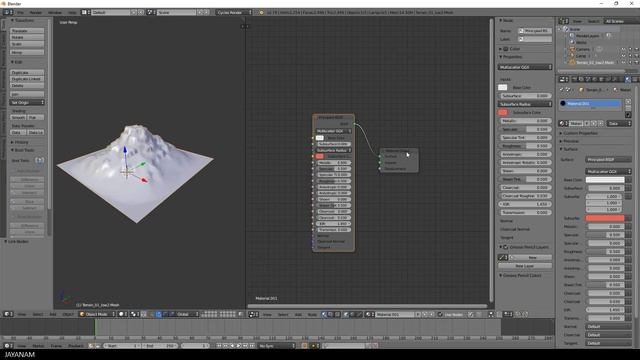Toggle Terrain mesh visibility eye in outliner
The image size is (640, 360).
[623, 62]
